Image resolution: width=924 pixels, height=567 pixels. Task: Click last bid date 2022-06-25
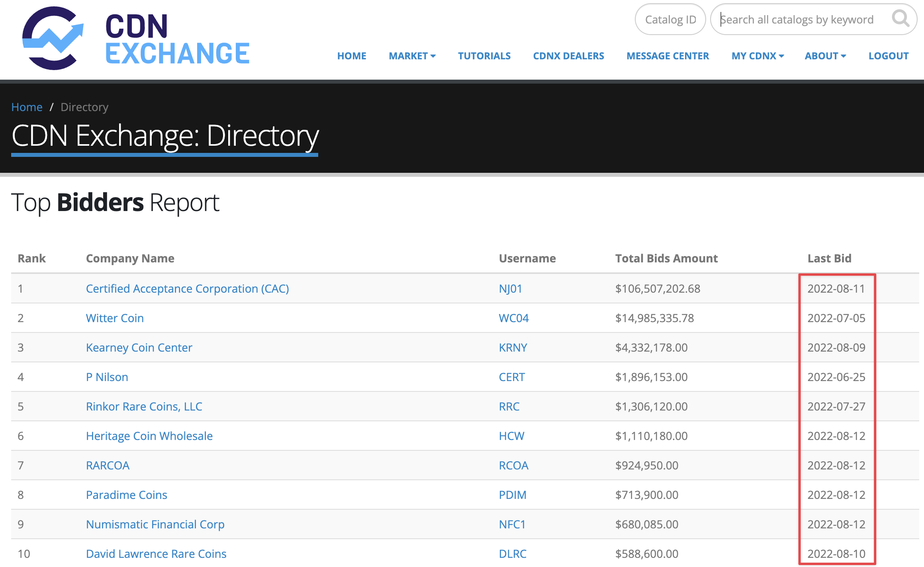pyautogui.click(x=836, y=377)
